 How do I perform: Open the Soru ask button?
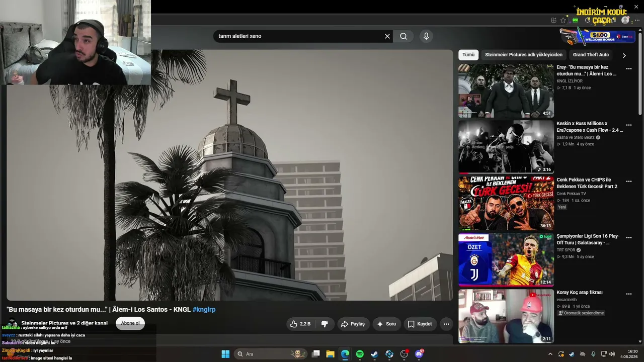386,324
